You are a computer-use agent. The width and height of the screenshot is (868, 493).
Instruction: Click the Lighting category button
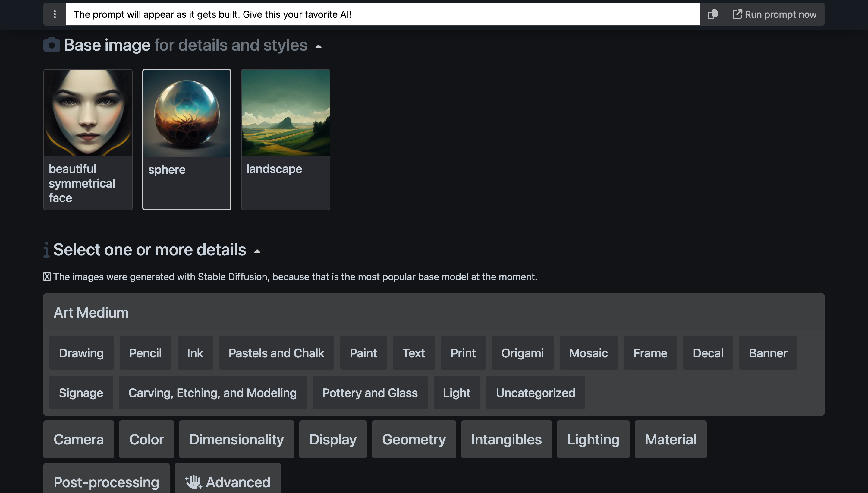click(x=593, y=439)
